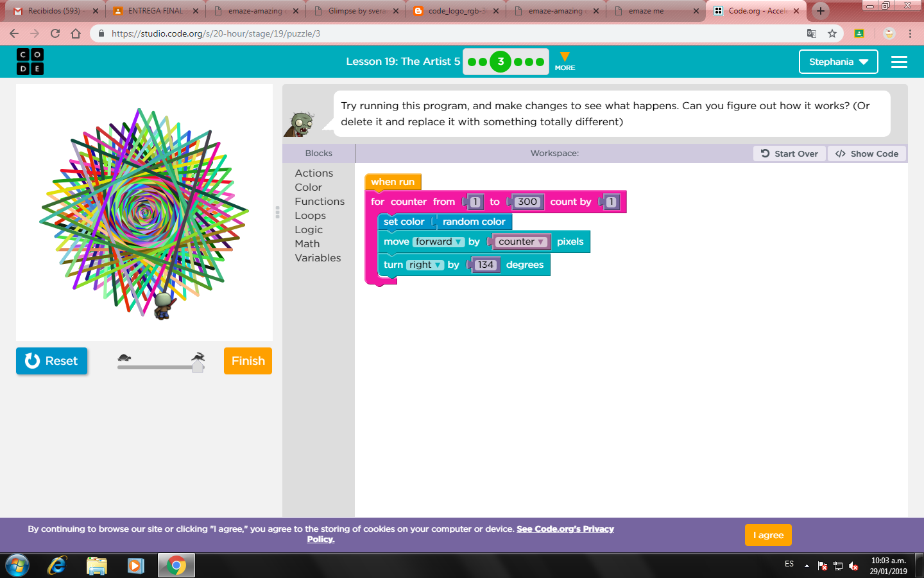Click the browser back arrow
This screenshot has height=578, width=924.
[x=14, y=33]
